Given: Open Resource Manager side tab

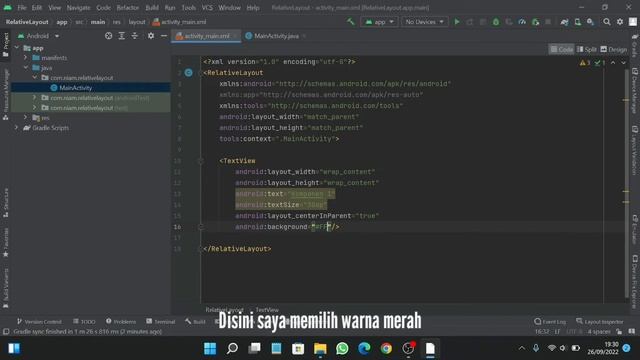Looking at the screenshot, I should click(6, 95).
